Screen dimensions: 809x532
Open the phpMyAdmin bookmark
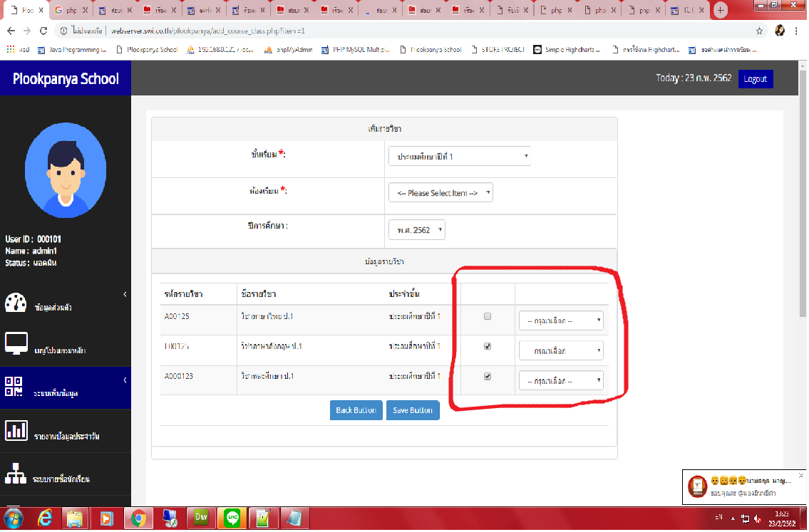click(x=289, y=49)
